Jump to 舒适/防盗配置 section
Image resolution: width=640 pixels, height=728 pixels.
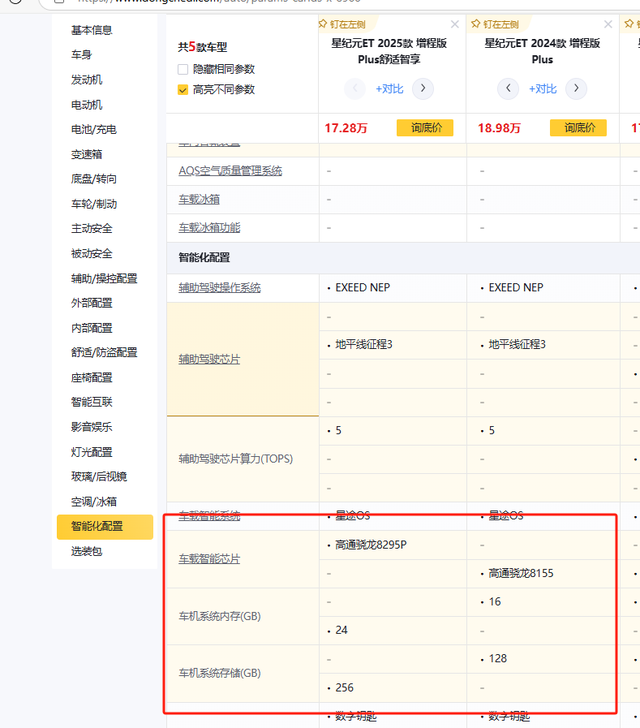click(x=104, y=352)
